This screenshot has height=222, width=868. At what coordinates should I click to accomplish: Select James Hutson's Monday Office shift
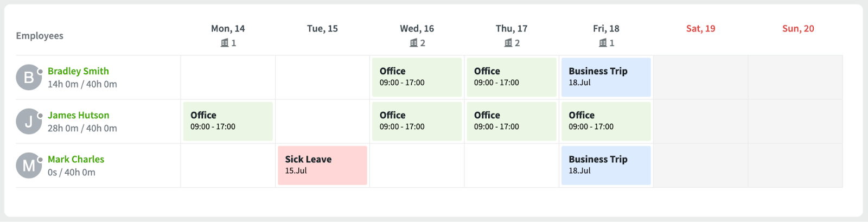[x=228, y=121]
